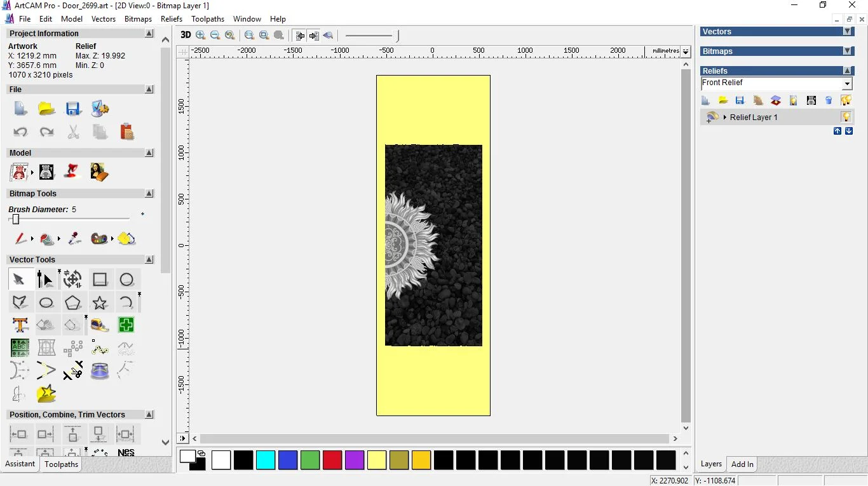Switch to 3D view button
Viewport: 868px width, 486px height.
(x=185, y=36)
